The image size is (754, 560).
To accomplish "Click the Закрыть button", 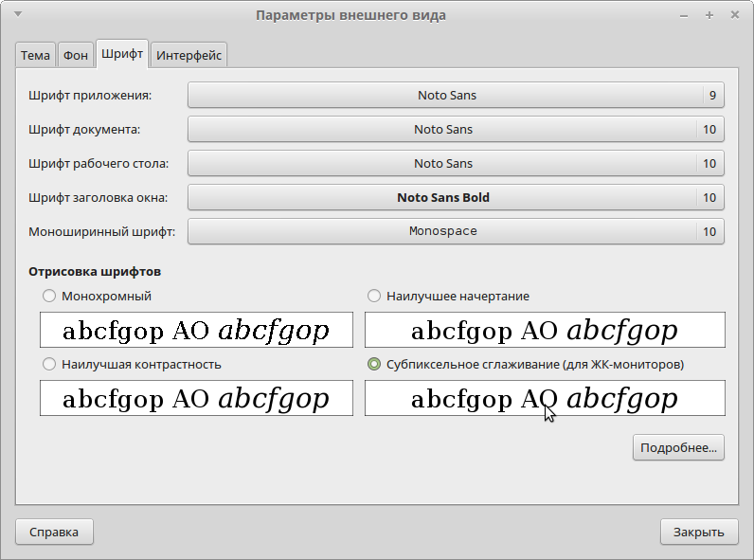I will tap(698, 532).
